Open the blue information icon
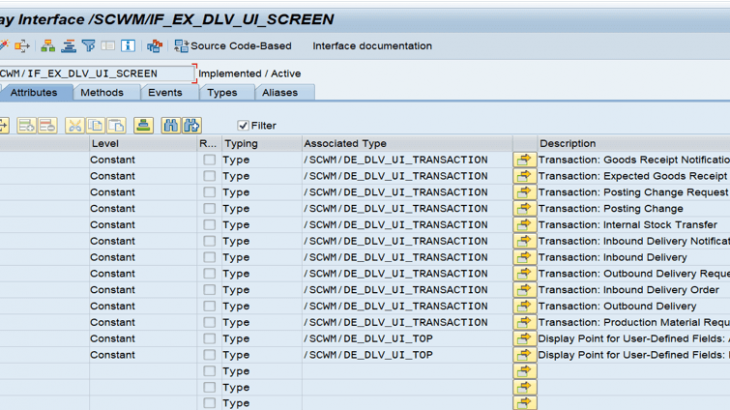Viewport: 730px width, 410px height. click(128, 46)
